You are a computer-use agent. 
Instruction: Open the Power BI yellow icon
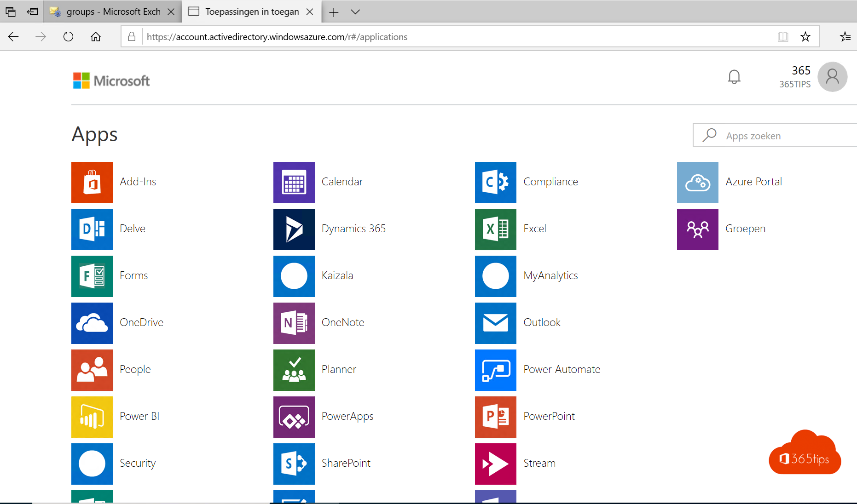click(x=92, y=417)
